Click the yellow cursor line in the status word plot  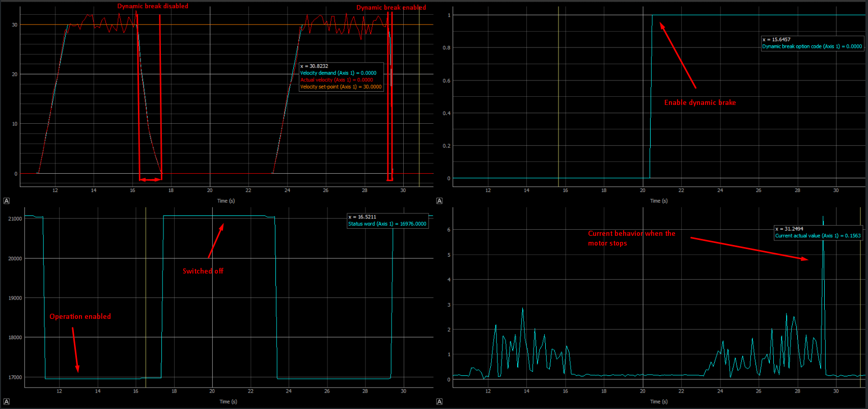[x=146, y=306]
